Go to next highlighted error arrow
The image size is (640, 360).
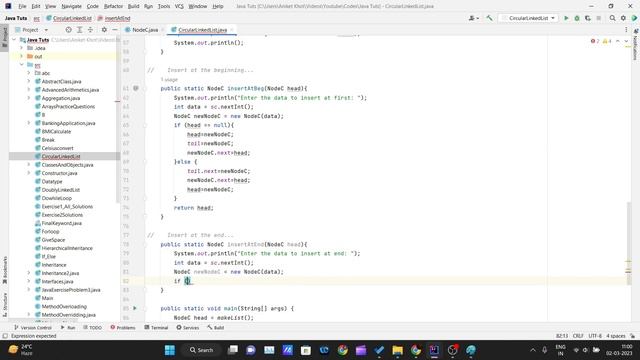click(x=626, y=41)
